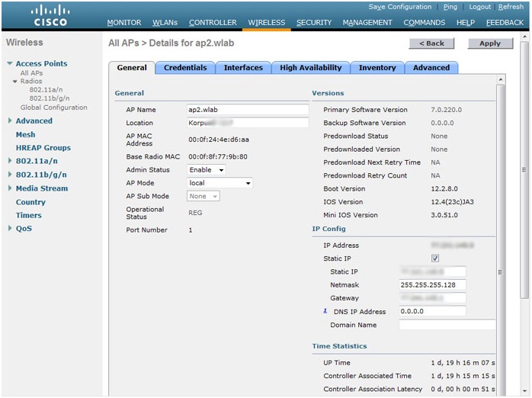Viewport: 532px width, 398px height.
Task: Expand the Advanced sidebar section
Action: [10, 120]
